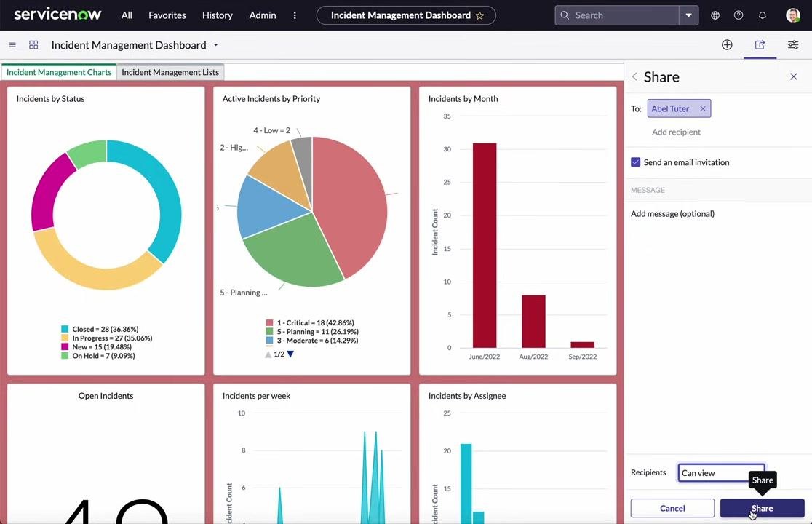Focus the Search input field
812x524 pixels.
tap(624, 15)
